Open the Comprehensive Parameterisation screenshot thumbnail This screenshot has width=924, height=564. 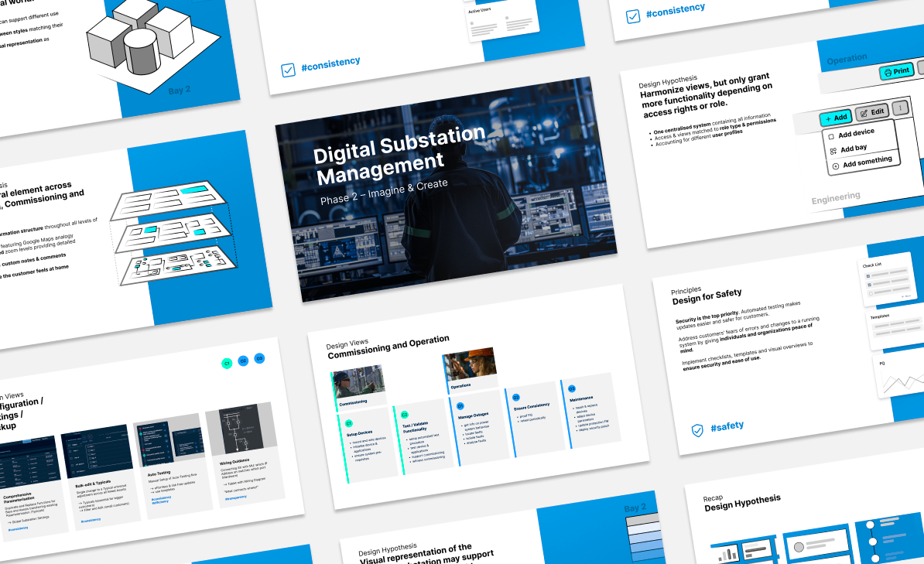[29, 463]
